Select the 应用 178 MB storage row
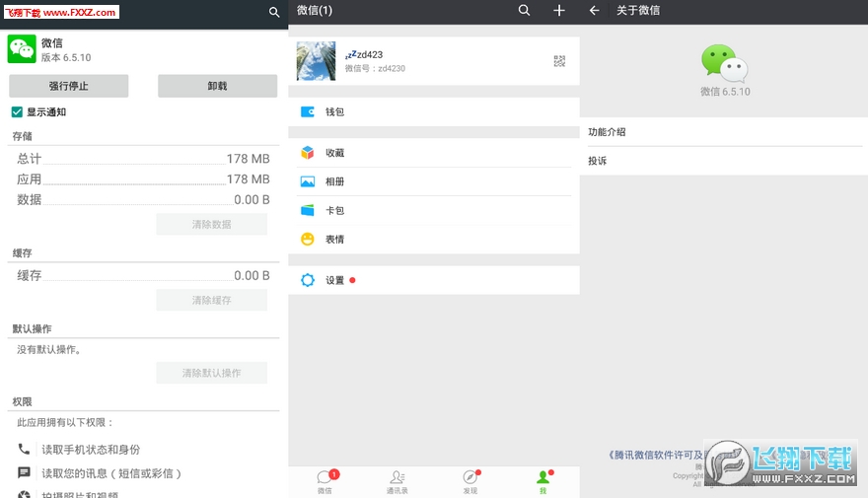Viewport: 868px width, 498px height. 143,179
